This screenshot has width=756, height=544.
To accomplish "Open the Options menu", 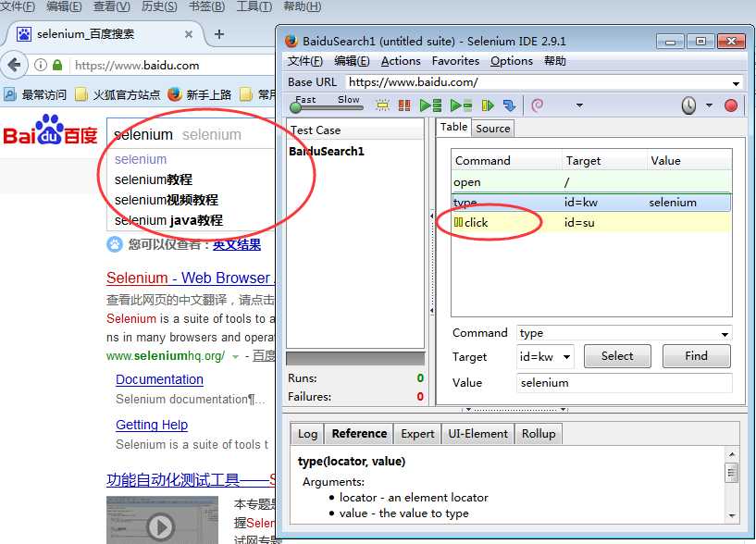I will 512,61.
